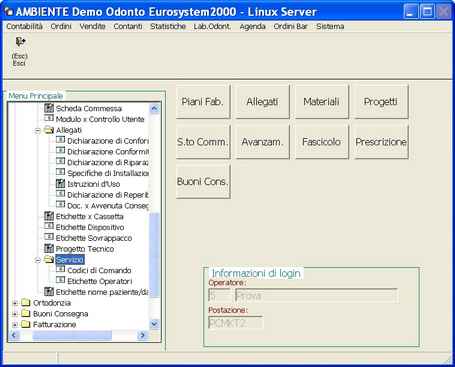Open the Agenda menu
Viewport: 455px width, 367px height.
click(x=252, y=26)
